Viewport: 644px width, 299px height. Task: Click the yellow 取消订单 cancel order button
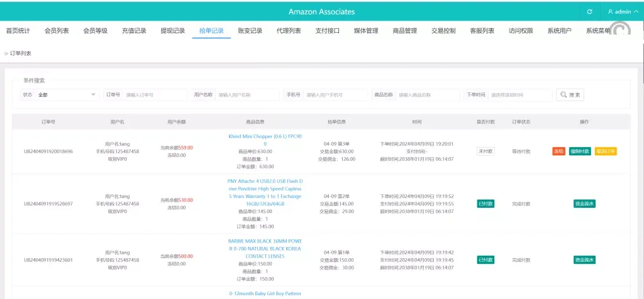pos(605,151)
